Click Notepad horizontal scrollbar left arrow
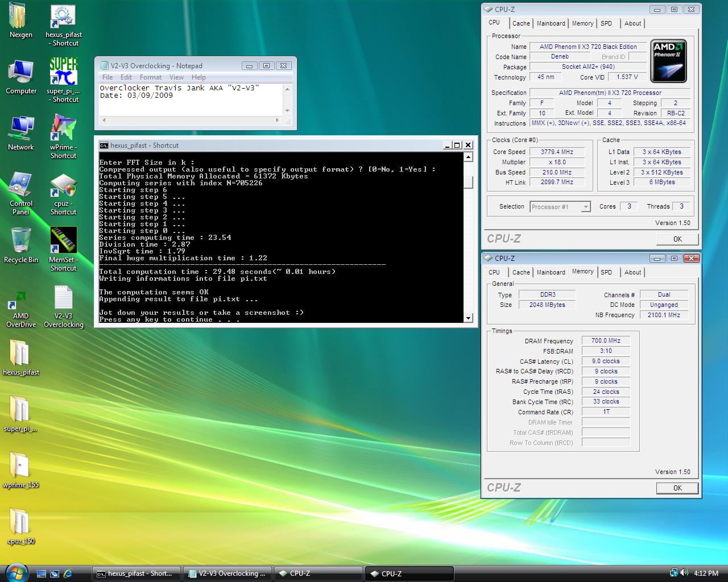The height and width of the screenshot is (582, 728). pyautogui.click(x=104, y=120)
